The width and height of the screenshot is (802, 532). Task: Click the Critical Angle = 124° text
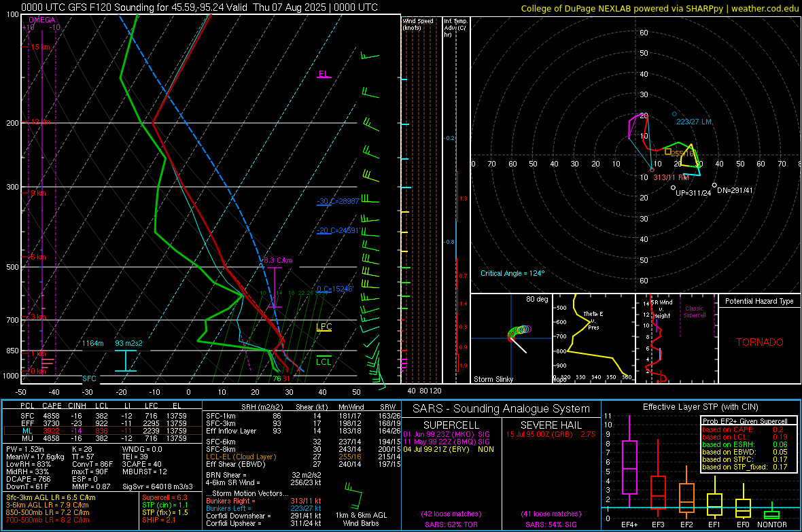point(512,273)
